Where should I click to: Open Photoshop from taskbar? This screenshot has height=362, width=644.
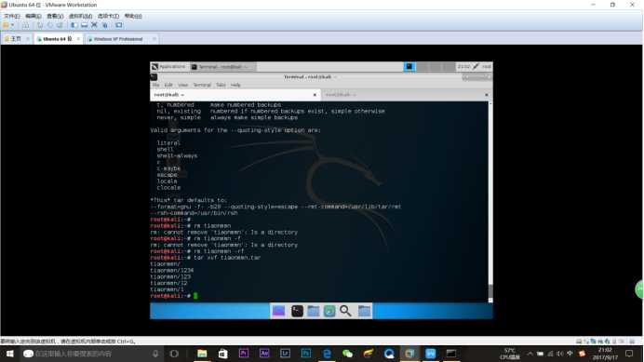point(306,354)
